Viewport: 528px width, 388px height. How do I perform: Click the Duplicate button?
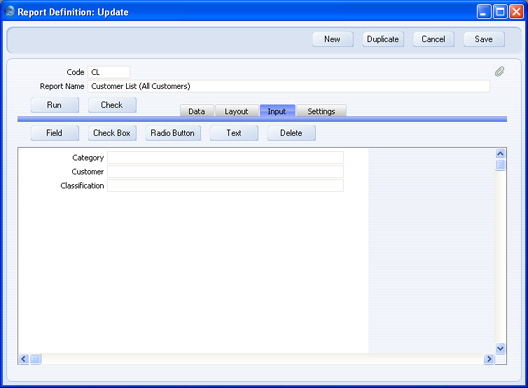point(383,39)
